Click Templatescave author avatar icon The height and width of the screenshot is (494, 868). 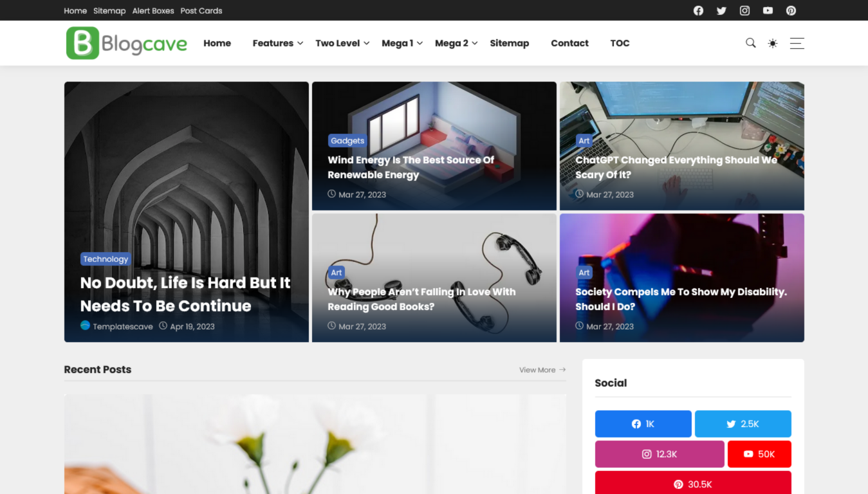click(85, 325)
